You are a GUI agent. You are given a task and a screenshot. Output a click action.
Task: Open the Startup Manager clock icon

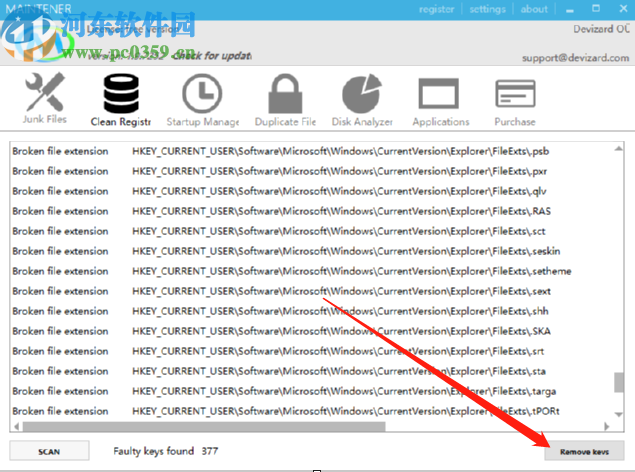202,93
